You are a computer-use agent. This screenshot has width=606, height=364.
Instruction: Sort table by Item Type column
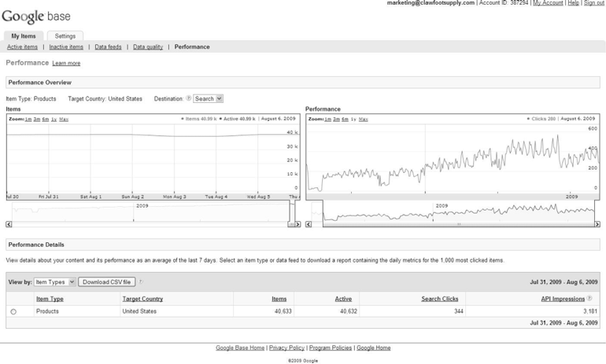[50, 299]
